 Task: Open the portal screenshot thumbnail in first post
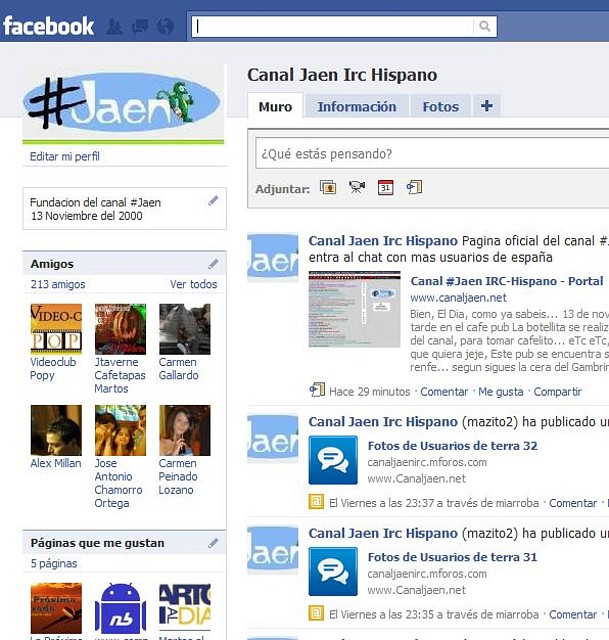(355, 309)
